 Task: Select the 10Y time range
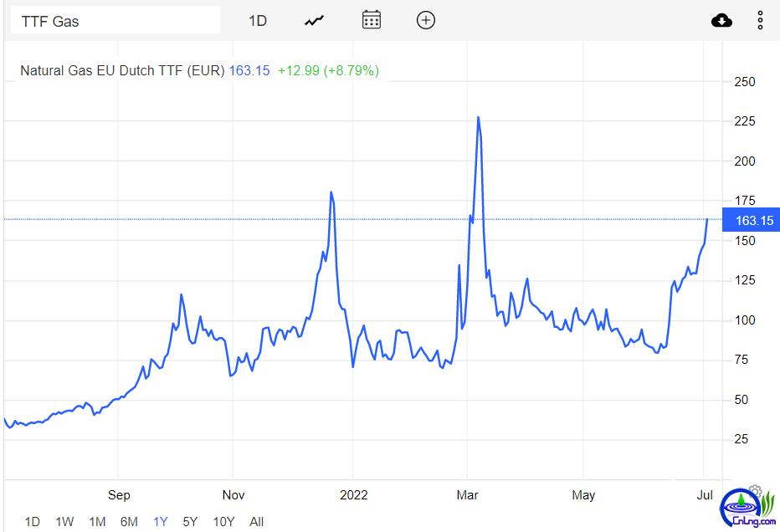point(223,522)
